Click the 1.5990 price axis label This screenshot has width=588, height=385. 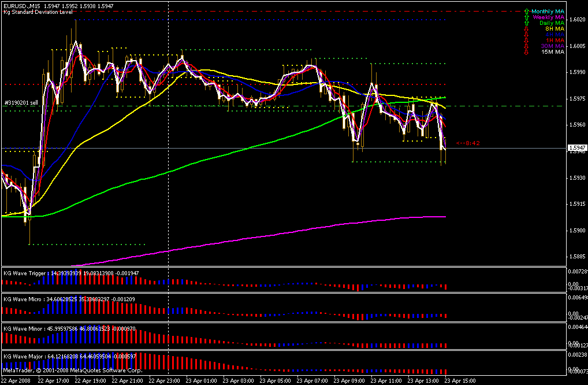pos(577,72)
